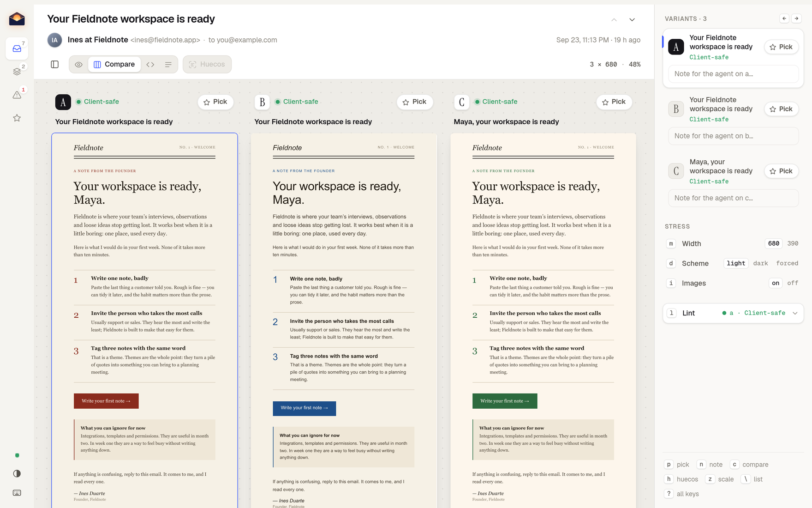Set stress width to 680
The image size is (812, 508).
click(x=774, y=243)
